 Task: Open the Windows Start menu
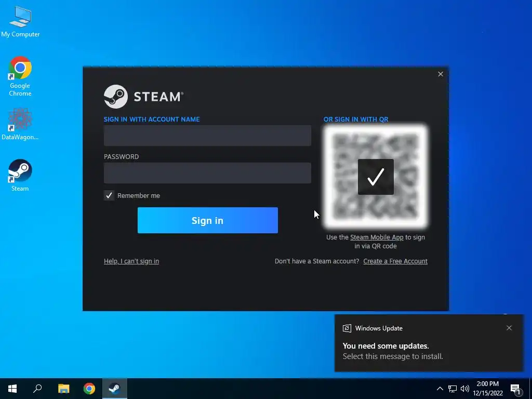pos(12,389)
